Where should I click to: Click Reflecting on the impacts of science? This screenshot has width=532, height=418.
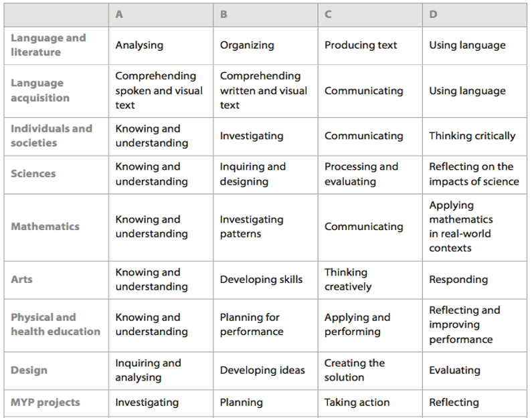click(474, 174)
